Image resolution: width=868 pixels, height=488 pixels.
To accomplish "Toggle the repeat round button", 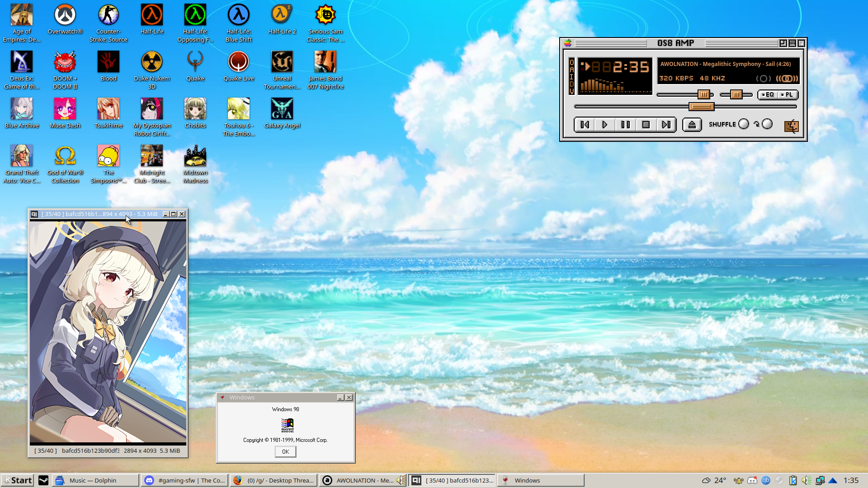I will pyautogui.click(x=767, y=124).
